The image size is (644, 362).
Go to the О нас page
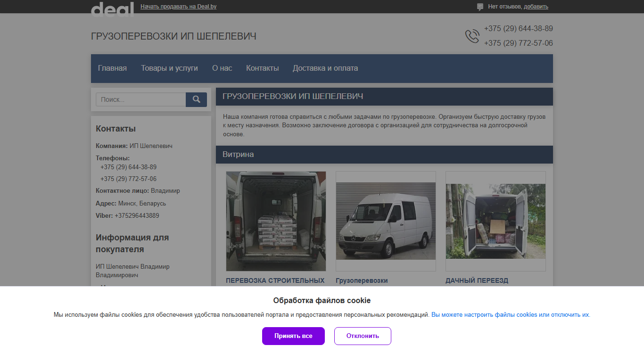tap(222, 68)
